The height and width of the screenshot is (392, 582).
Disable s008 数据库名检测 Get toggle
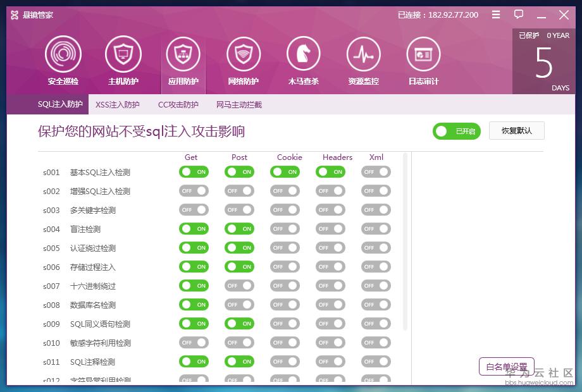click(x=194, y=305)
